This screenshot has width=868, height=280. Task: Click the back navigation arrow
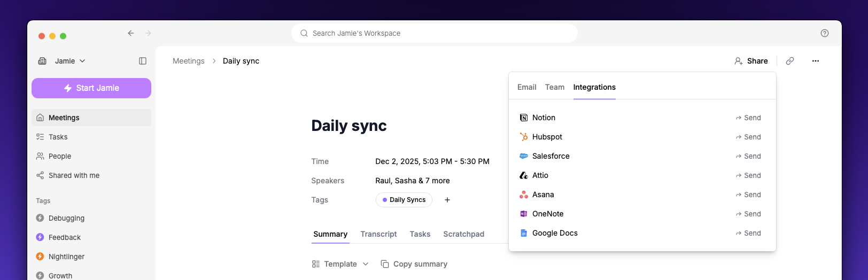pyautogui.click(x=131, y=33)
